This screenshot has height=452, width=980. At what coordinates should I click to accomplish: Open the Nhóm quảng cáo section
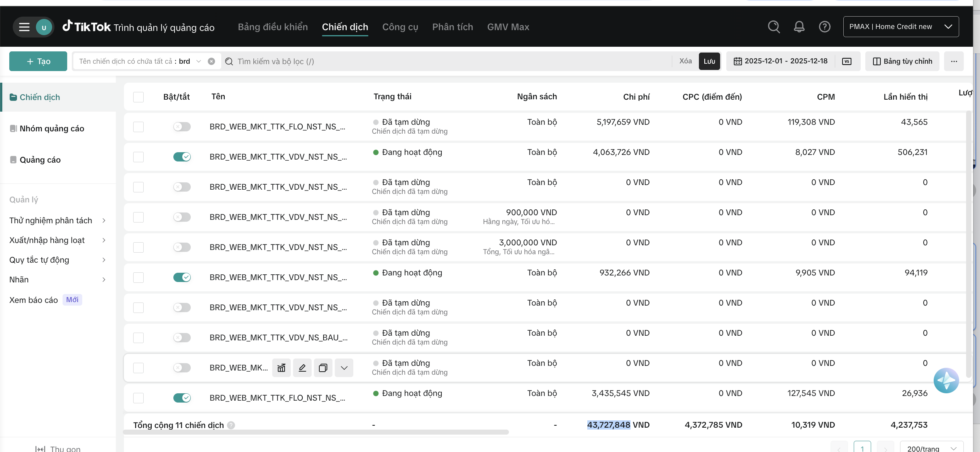click(x=52, y=129)
